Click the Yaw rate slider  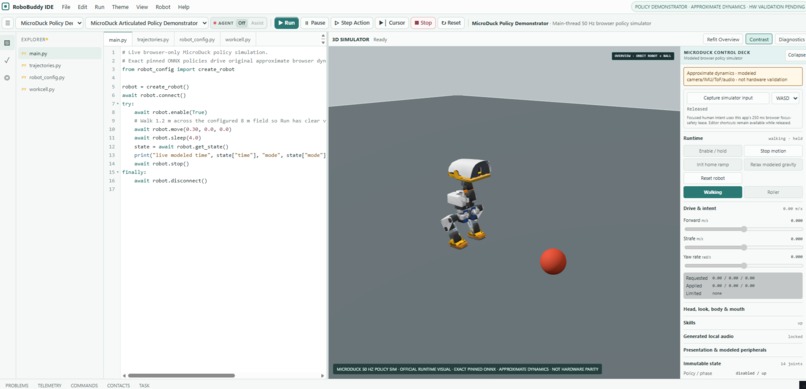point(743,266)
